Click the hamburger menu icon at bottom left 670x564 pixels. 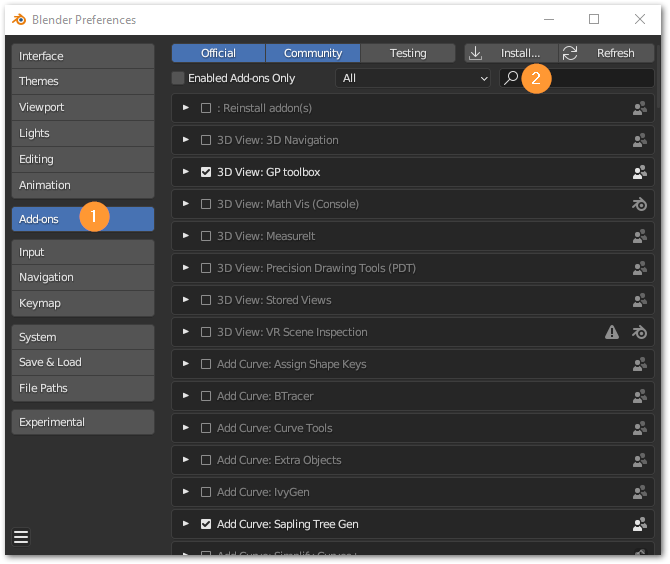[x=21, y=537]
